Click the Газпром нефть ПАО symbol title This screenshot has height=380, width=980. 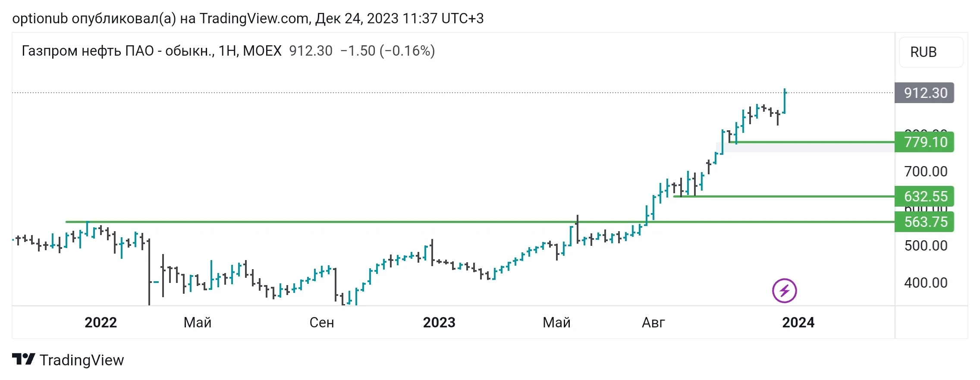(x=151, y=51)
